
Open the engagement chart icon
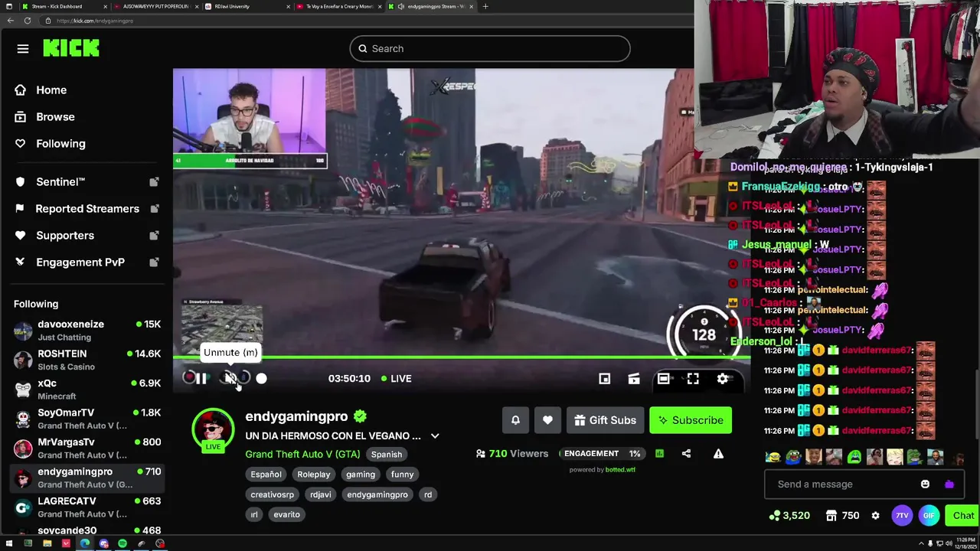click(x=659, y=454)
